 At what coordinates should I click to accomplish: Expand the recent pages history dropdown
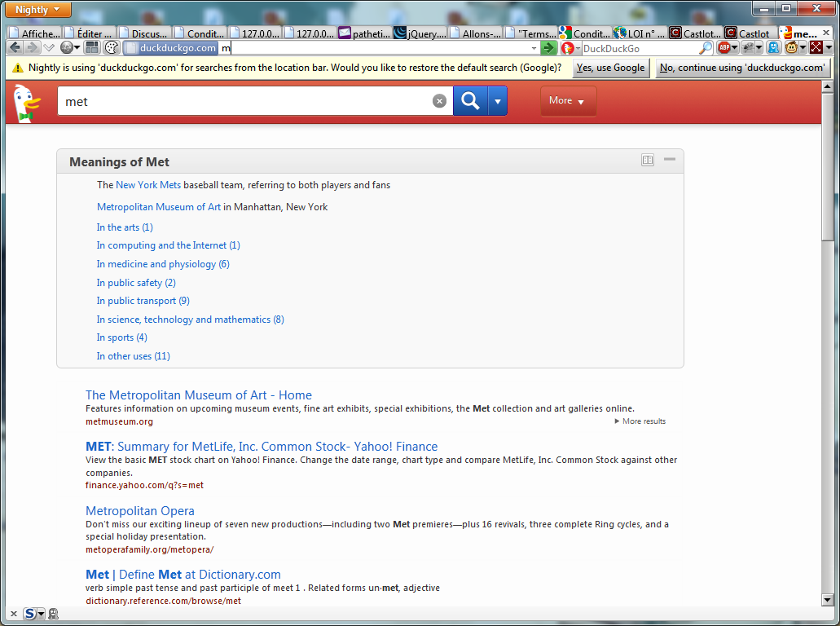point(49,48)
